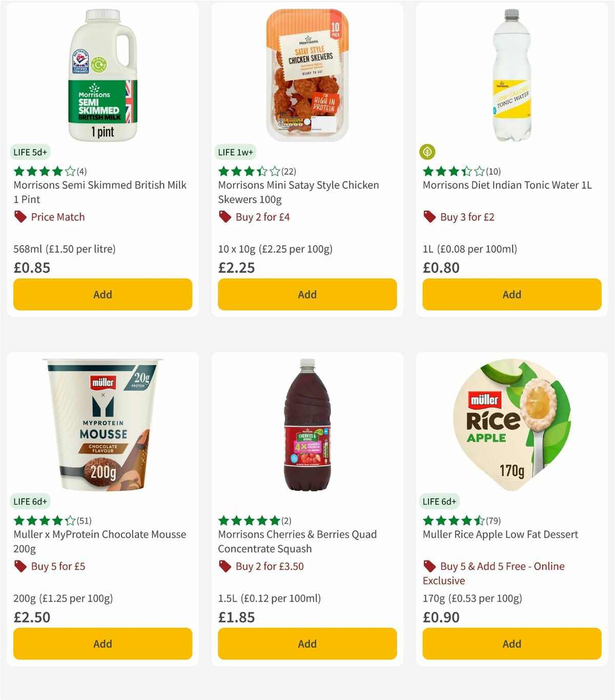Click the LIFE 6d+ badge on the Mousse
This screenshot has height=700, width=615.
(x=31, y=501)
